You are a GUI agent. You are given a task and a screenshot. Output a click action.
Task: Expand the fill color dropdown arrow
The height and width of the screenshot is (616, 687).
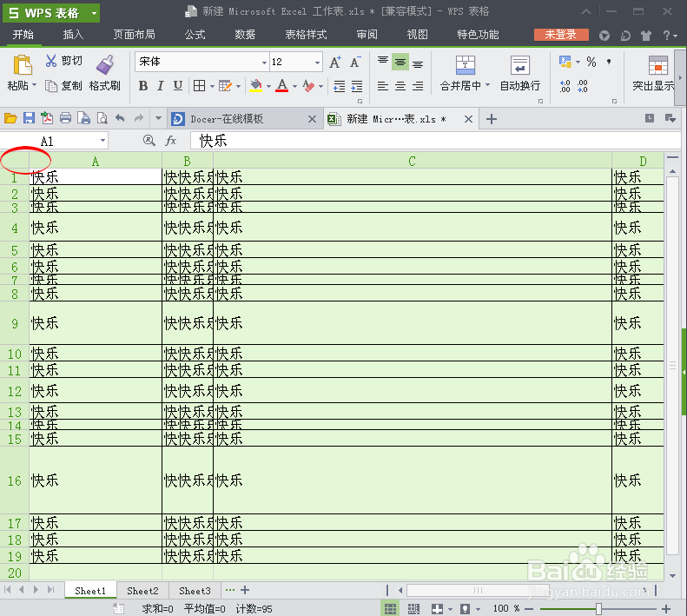[268, 86]
